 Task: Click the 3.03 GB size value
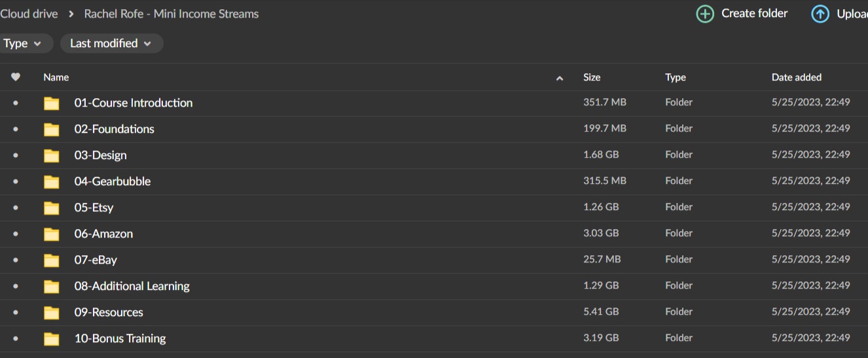tap(601, 233)
